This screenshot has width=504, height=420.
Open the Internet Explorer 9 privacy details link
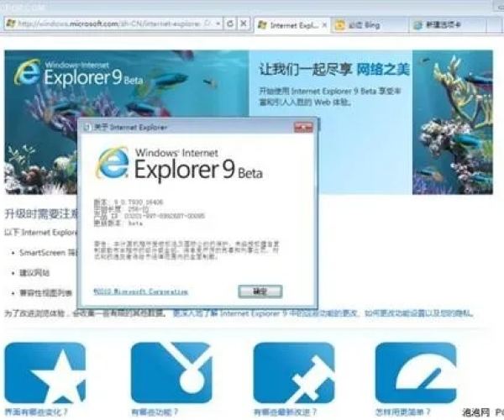pos(323,313)
